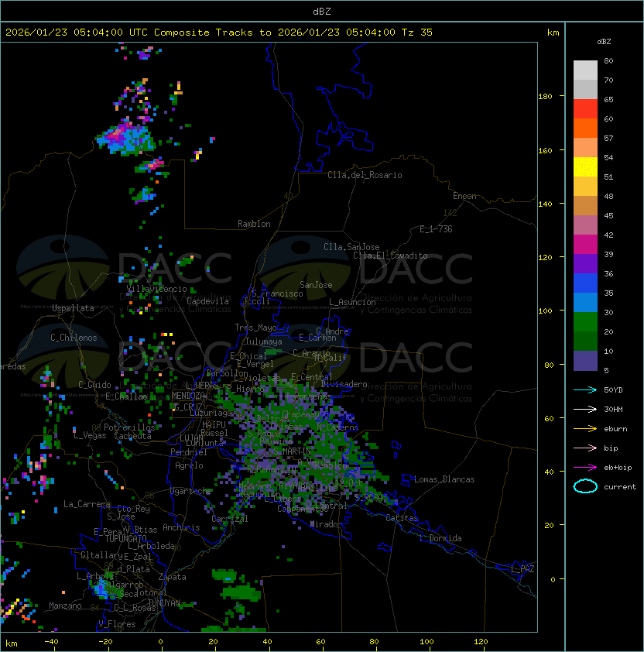Viewport: 644px width, 652px height.
Task: Click the 'Uspallata' map label
Action: [x=73, y=308]
